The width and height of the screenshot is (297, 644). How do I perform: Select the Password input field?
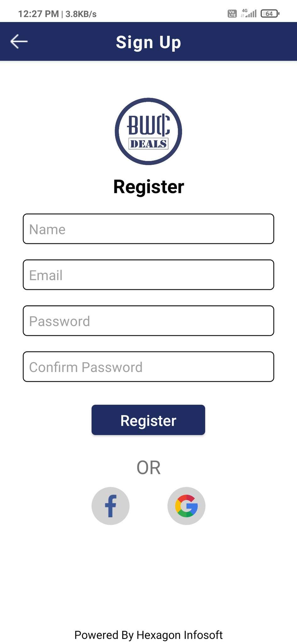tap(148, 320)
